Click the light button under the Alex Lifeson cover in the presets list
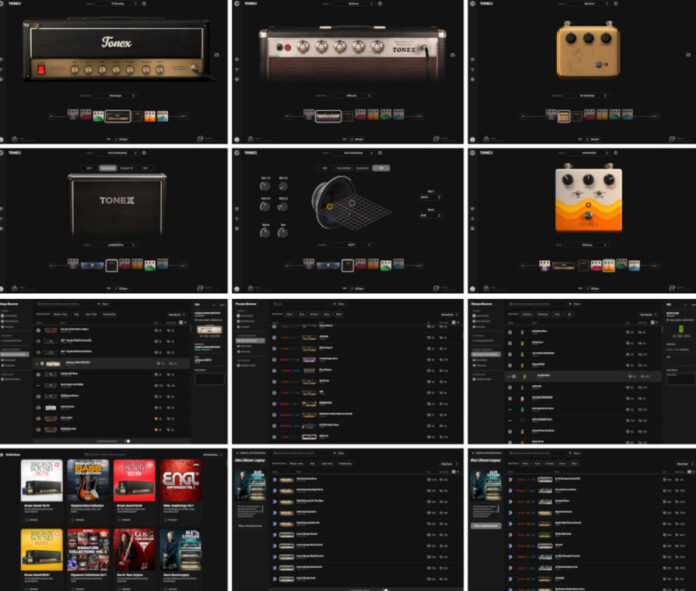Viewport: 696px width, 591px height. point(486,526)
